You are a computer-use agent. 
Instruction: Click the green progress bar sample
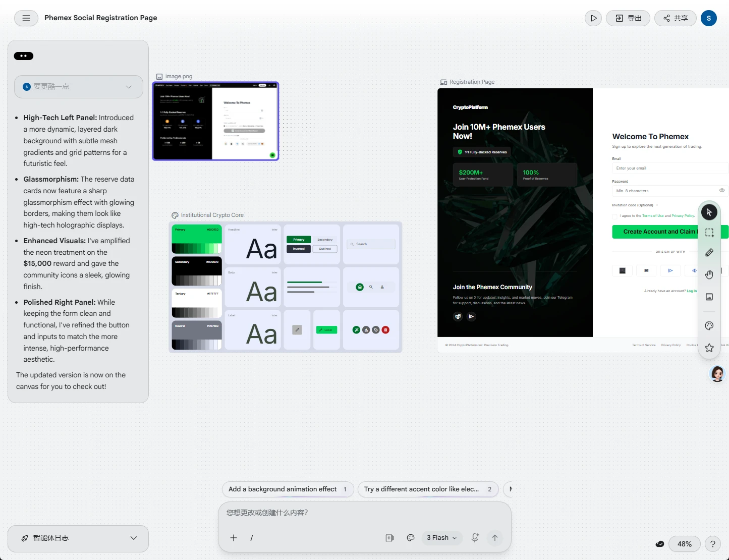(304, 282)
